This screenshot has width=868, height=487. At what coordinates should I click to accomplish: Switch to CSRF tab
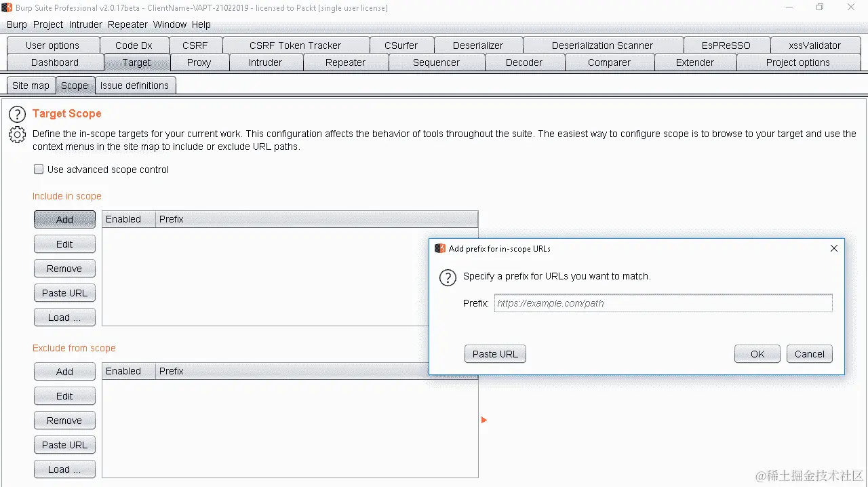point(195,45)
